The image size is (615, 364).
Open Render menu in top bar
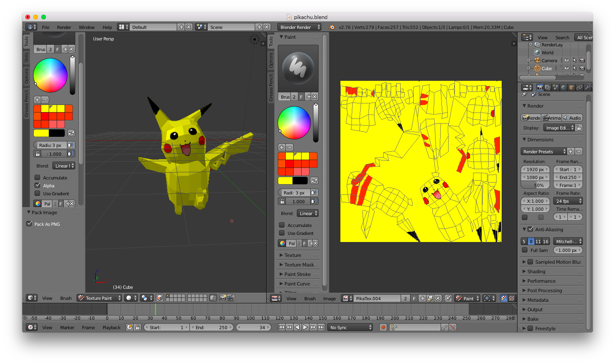(64, 27)
